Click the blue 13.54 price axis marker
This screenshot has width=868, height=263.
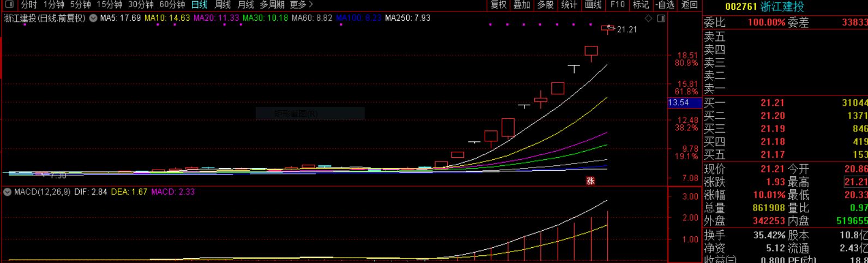679,103
